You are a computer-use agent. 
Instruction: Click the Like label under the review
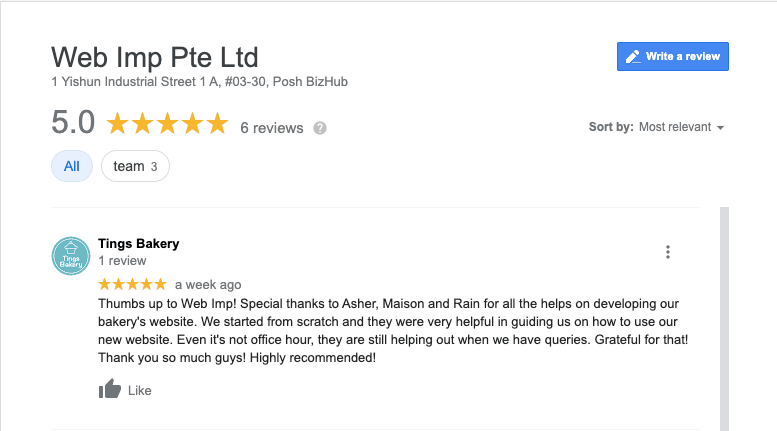coord(140,391)
